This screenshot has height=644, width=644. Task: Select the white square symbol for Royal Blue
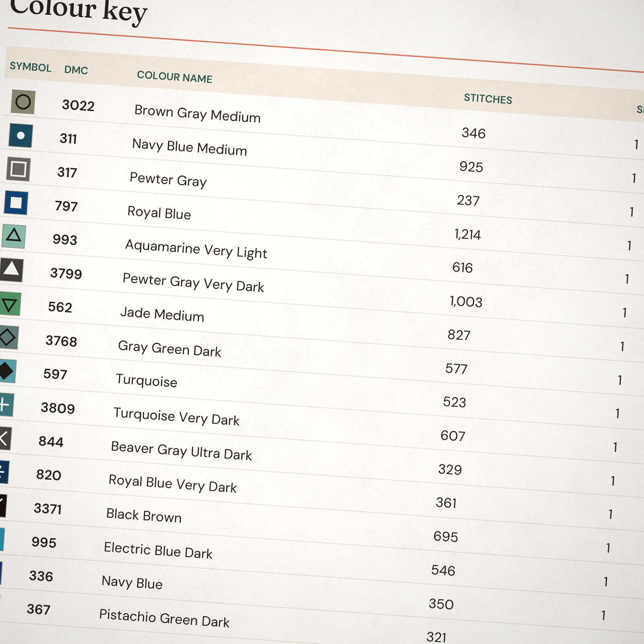click(x=16, y=202)
